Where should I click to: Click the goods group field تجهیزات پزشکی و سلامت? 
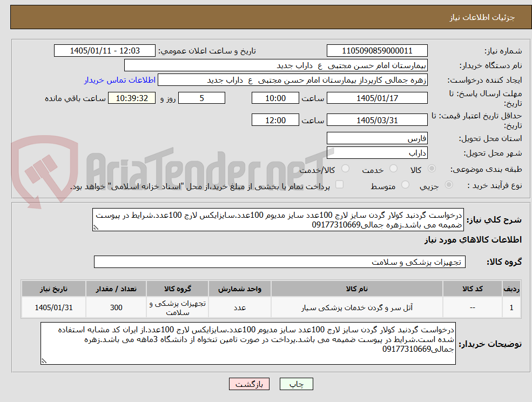pos(280,262)
